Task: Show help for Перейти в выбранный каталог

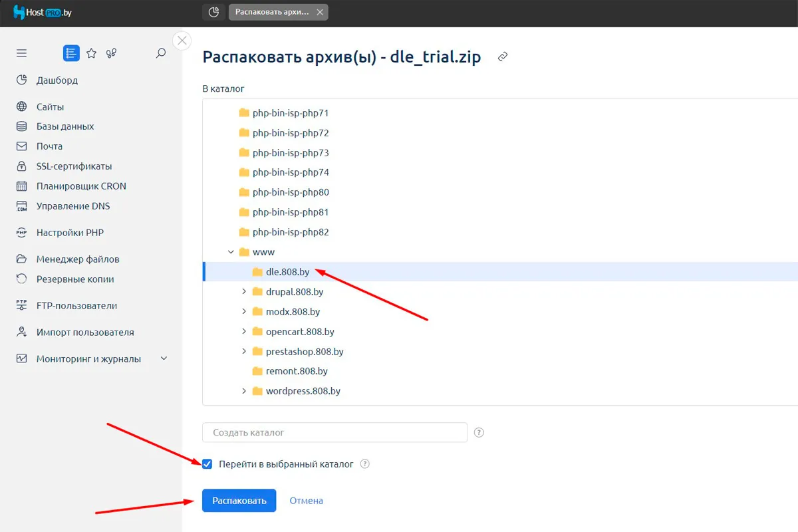Action: coord(364,464)
